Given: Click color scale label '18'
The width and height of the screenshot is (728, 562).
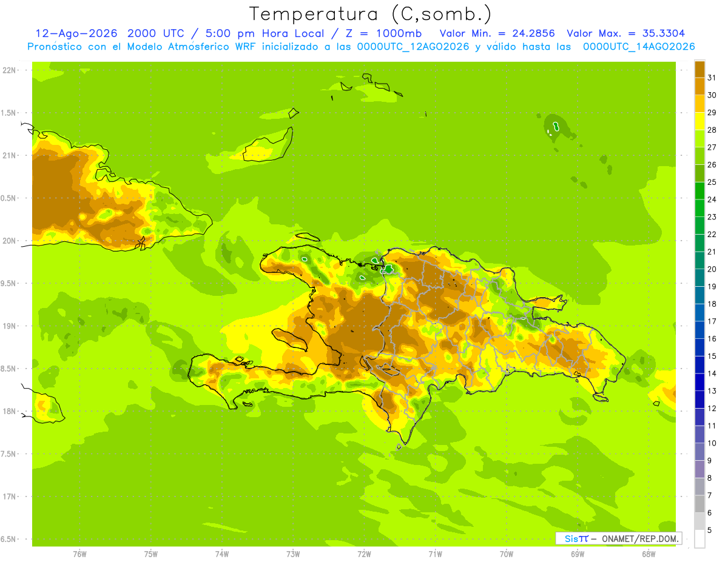Looking at the screenshot, I should 712,304.
